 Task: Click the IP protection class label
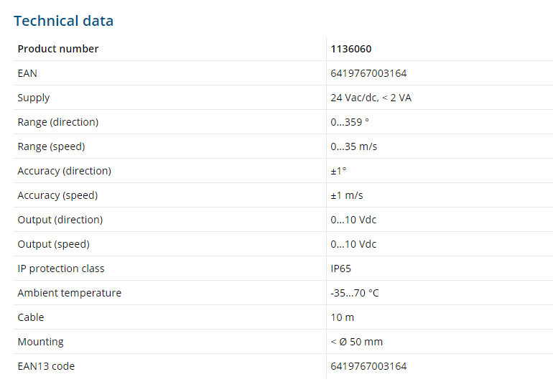pos(61,269)
